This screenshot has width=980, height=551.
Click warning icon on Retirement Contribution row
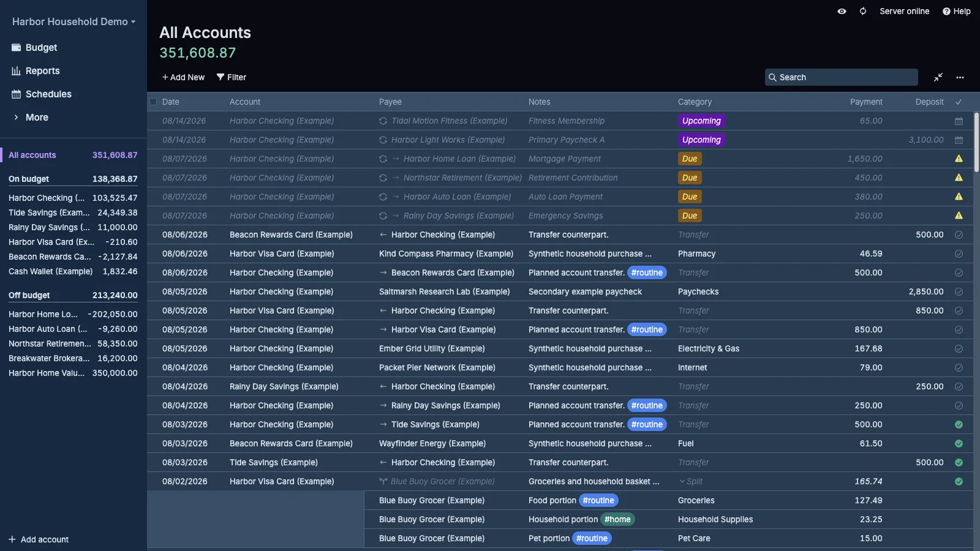point(959,178)
